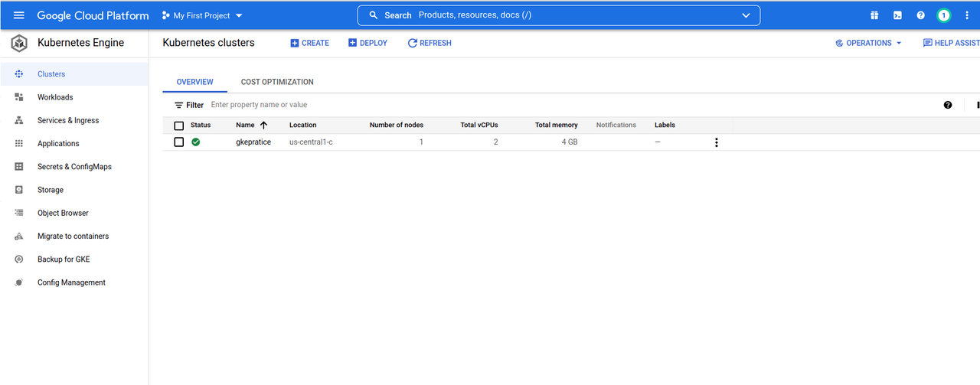Click the top search input field
Image resolution: width=980 pixels, height=385 pixels.
pyautogui.click(x=559, y=15)
